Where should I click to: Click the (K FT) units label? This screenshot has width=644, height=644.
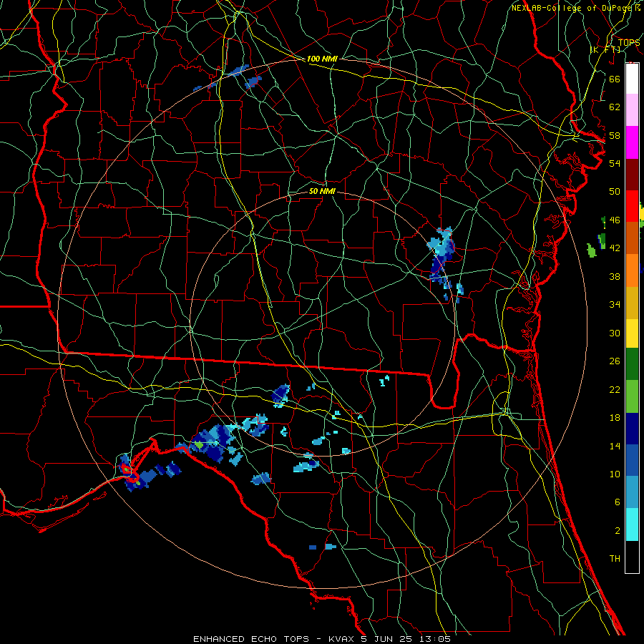point(605,49)
